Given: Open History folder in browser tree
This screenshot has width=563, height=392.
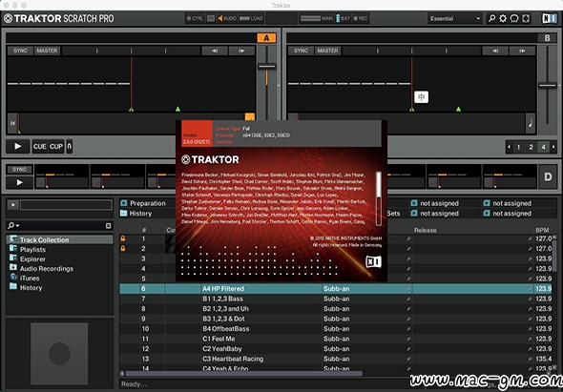Looking at the screenshot, I should point(26,287).
